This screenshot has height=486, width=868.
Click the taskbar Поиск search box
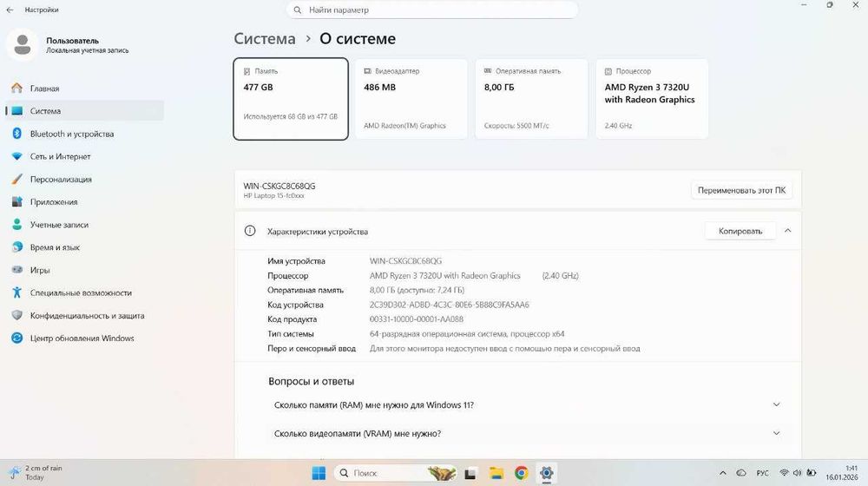395,473
